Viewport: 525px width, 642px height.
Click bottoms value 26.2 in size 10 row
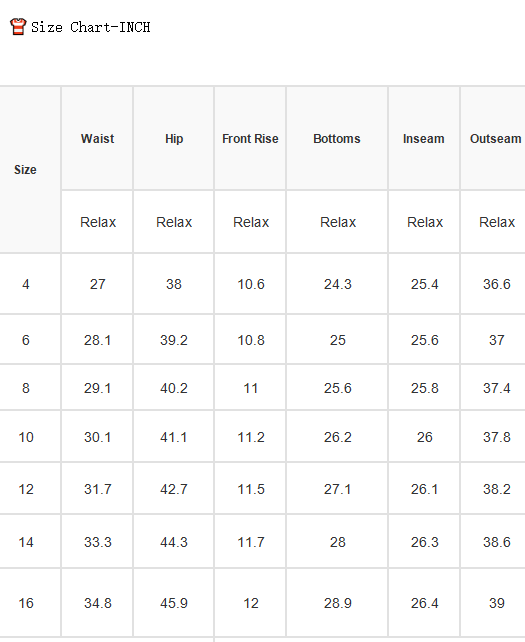(337, 437)
